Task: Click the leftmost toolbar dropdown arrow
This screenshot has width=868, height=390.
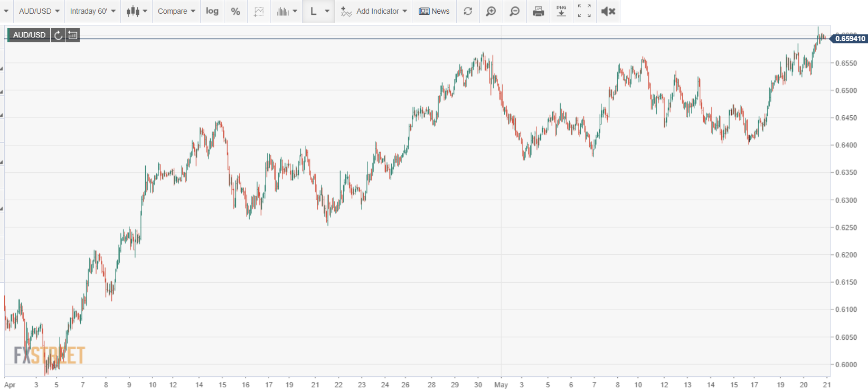Action: coord(6,11)
